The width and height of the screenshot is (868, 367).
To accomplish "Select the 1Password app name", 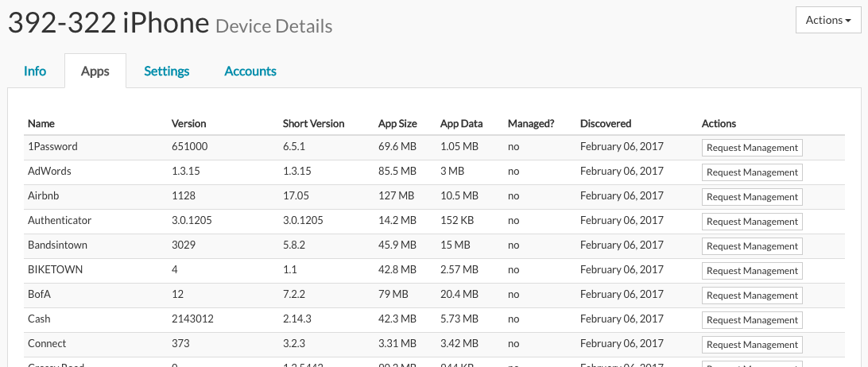I will point(52,147).
